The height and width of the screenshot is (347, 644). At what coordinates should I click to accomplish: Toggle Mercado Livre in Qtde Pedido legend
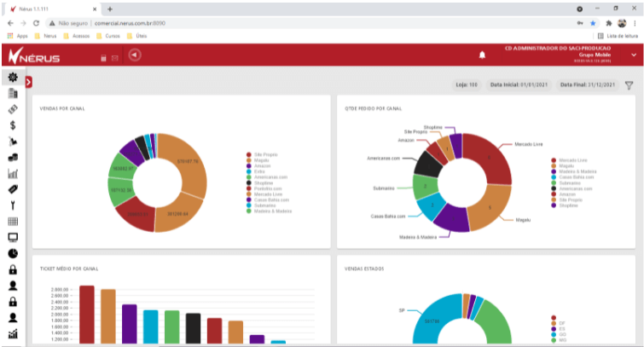569,160
